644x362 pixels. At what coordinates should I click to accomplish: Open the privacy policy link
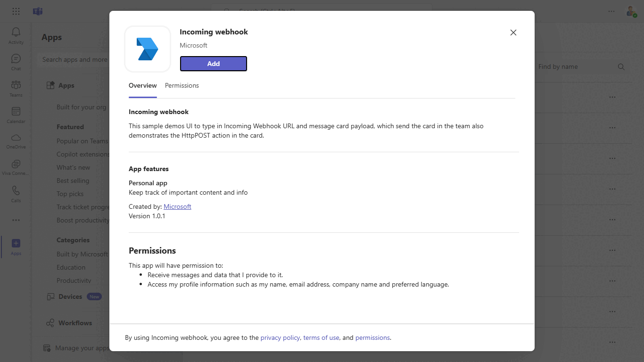click(280, 337)
